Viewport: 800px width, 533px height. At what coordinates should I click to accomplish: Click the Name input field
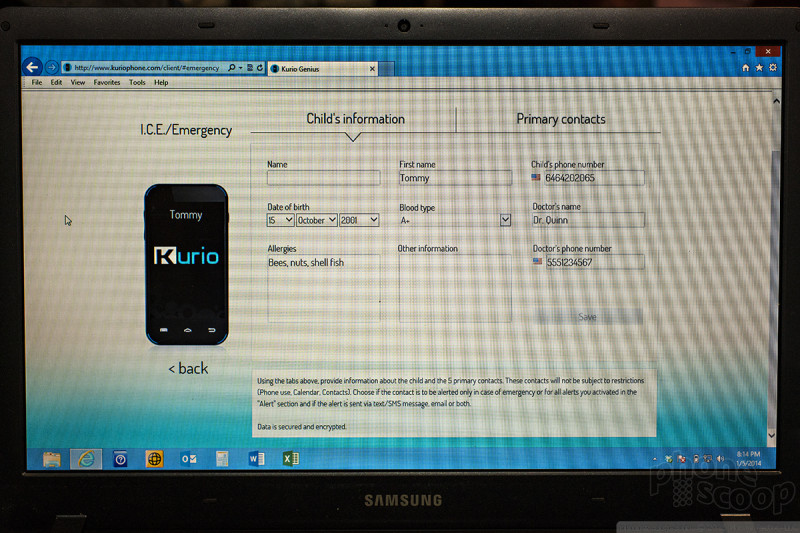pyautogui.click(x=323, y=177)
